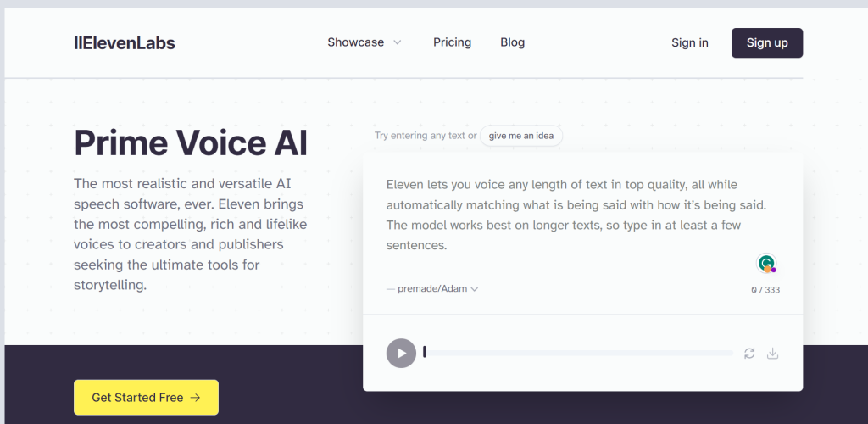Image resolution: width=868 pixels, height=424 pixels.
Task: Click the give me an idea button
Action: tap(521, 136)
